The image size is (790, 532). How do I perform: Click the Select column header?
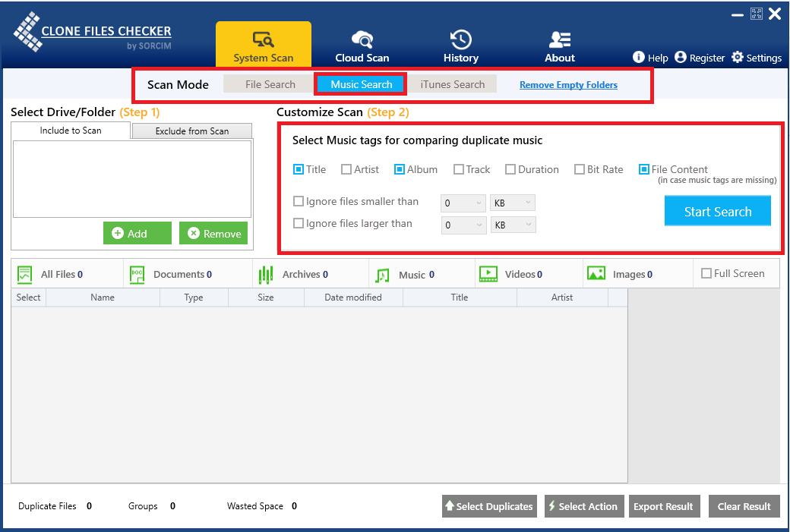[28, 297]
